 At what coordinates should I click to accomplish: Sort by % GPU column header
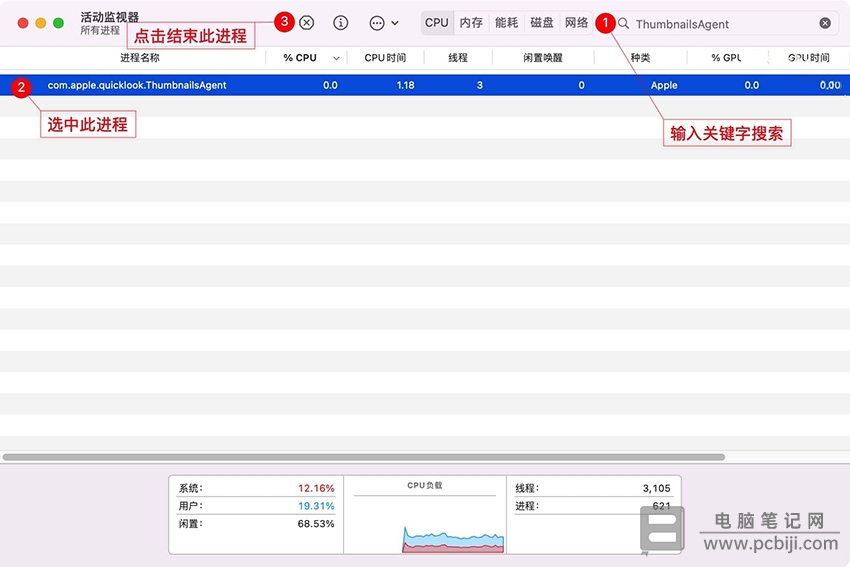pos(726,57)
